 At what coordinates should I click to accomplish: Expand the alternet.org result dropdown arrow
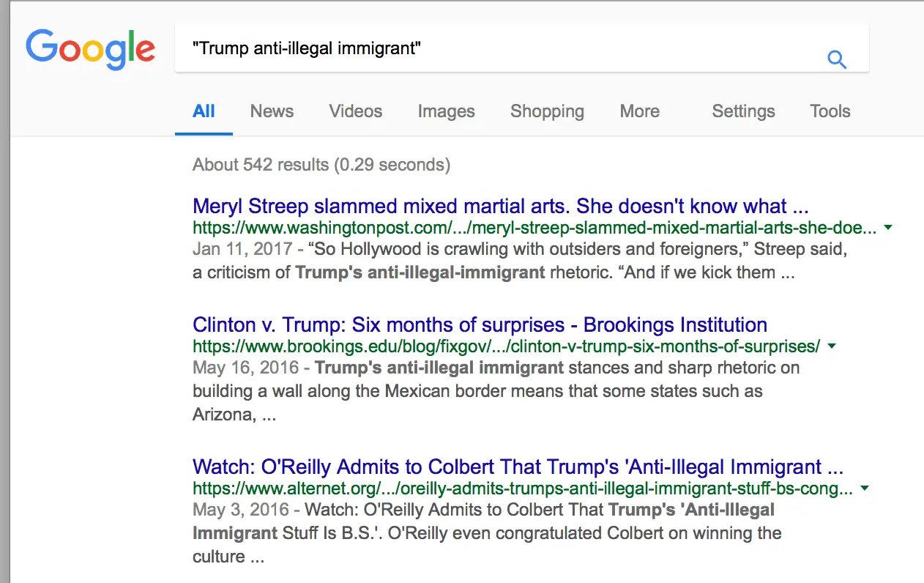865,488
